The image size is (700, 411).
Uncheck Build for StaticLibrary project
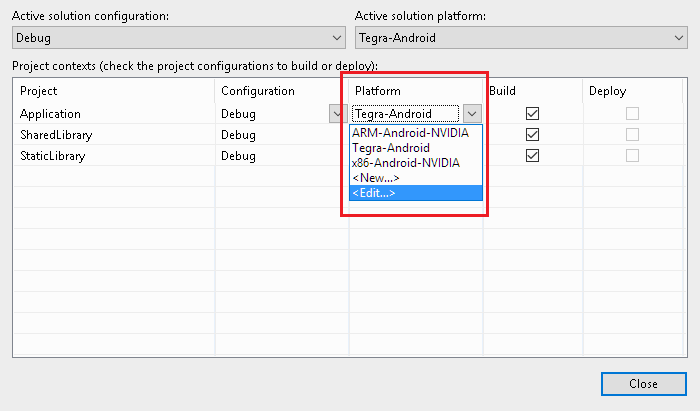pyautogui.click(x=532, y=155)
